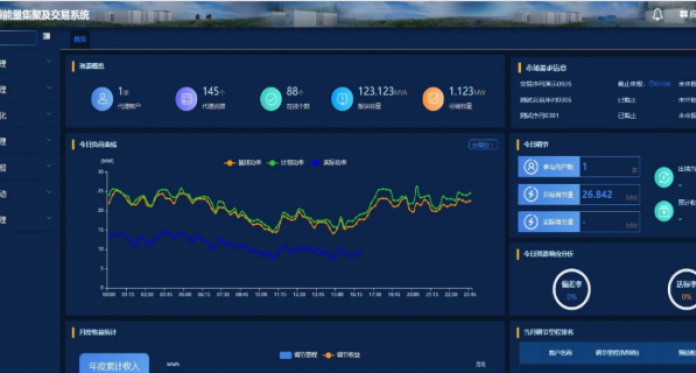Click the 调节里程(MWh) column header
The image size is (696, 373).
(x=617, y=353)
